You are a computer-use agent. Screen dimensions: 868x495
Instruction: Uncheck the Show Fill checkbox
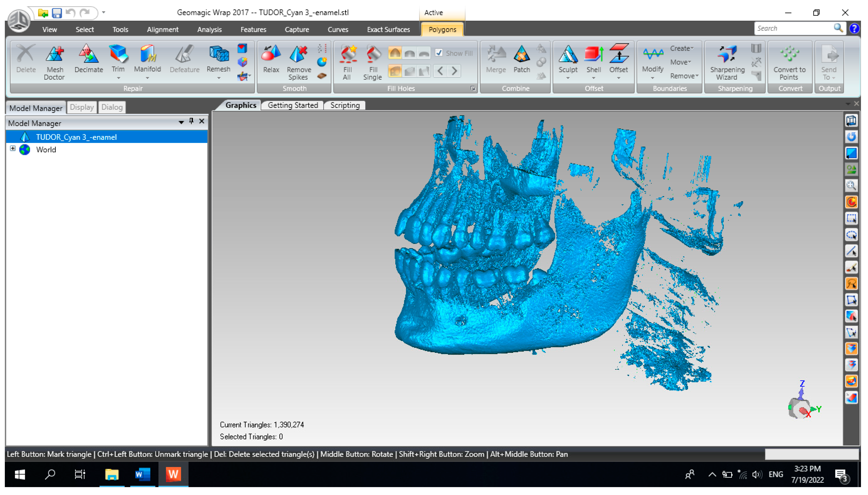click(x=438, y=53)
